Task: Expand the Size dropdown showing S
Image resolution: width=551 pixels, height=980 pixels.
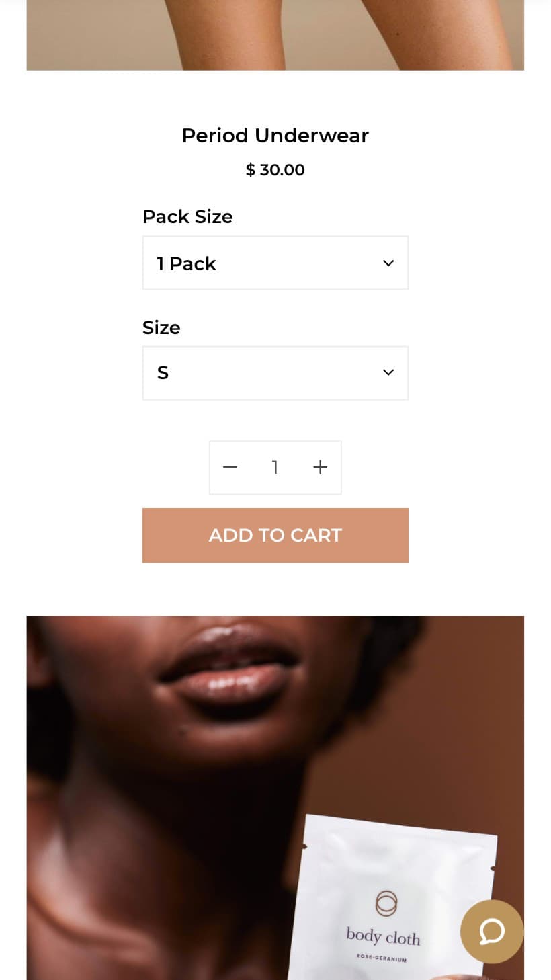Action: click(275, 373)
